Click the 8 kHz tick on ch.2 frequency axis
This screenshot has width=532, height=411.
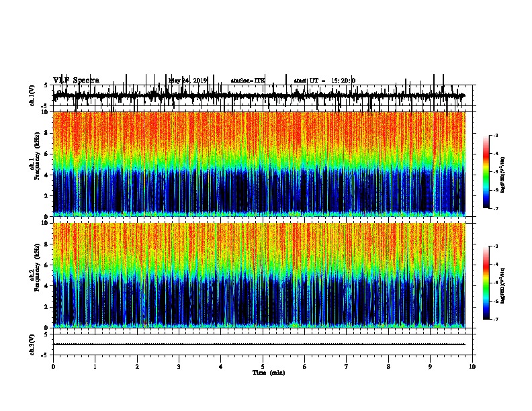click(46, 244)
